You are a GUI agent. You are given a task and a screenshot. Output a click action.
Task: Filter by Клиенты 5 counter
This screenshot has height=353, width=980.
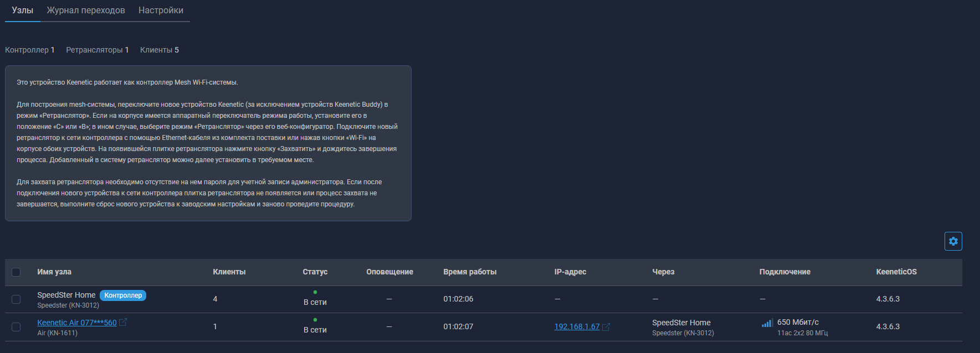coord(159,50)
